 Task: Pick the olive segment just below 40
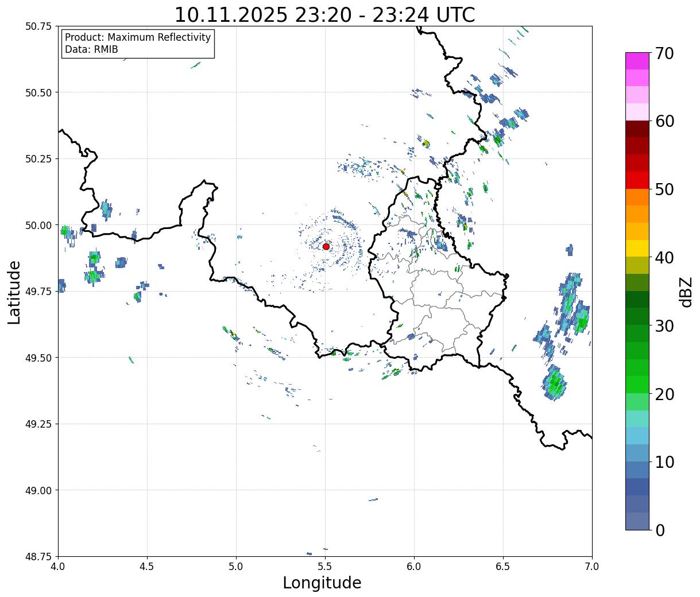[x=637, y=265]
